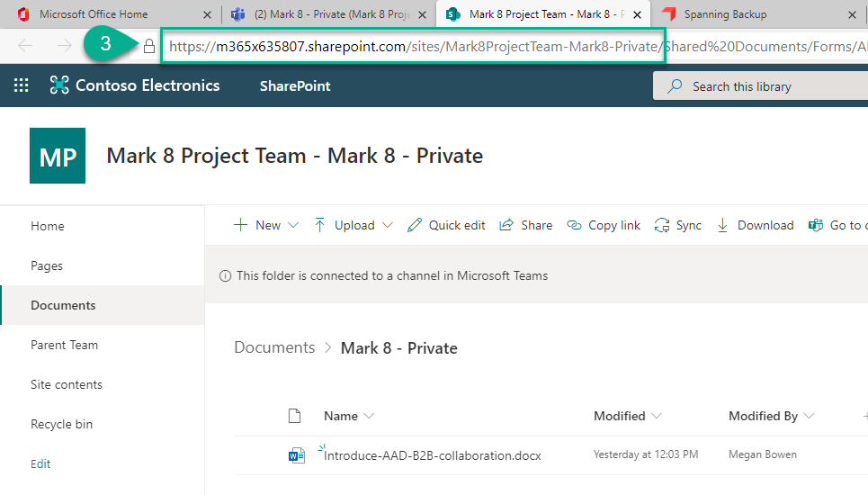Viewport: 868px width, 495px height.
Task: Click the info icon in Teams notice
Action: [225, 275]
